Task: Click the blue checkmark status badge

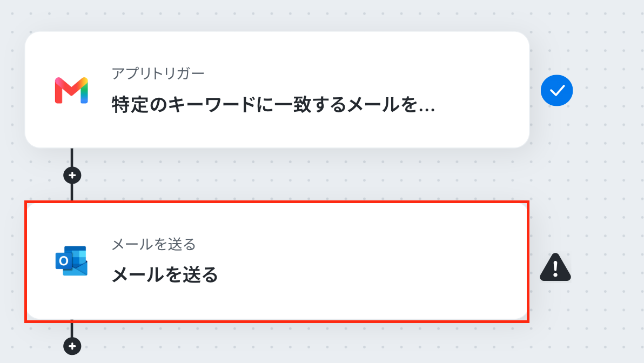Action: (556, 90)
